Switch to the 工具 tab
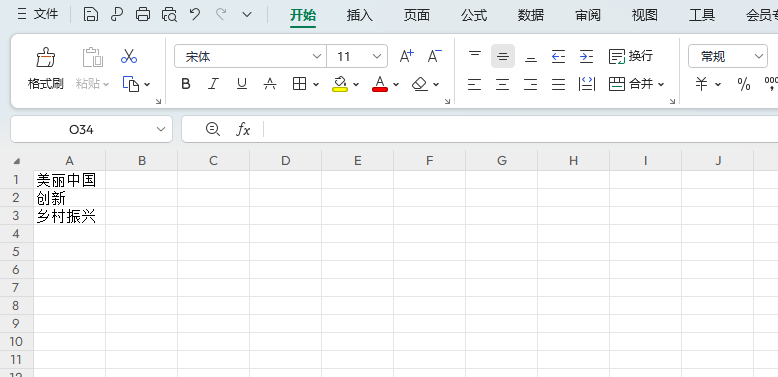The image size is (778, 377). pos(702,15)
